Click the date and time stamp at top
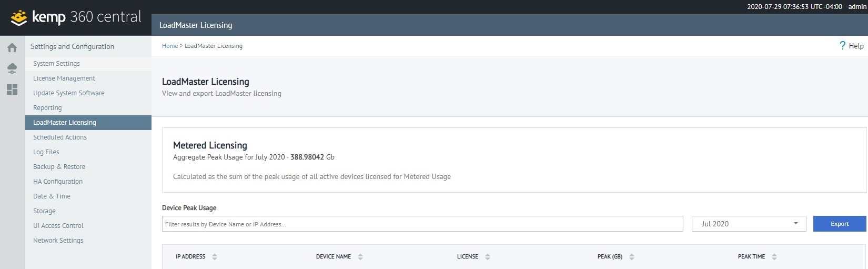This screenshot has width=868, height=269. (x=794, y=7)
